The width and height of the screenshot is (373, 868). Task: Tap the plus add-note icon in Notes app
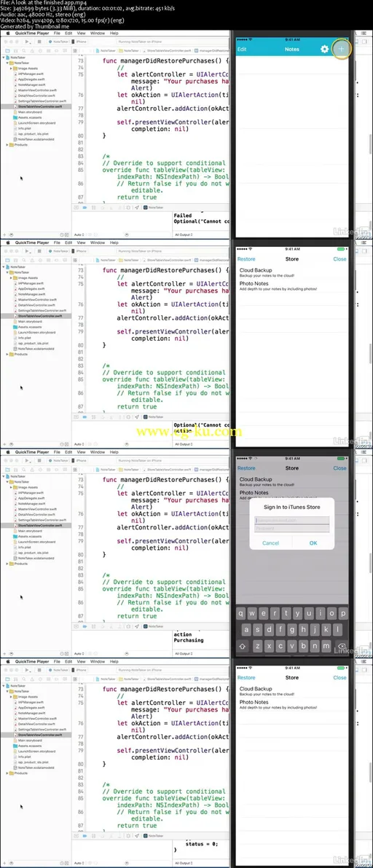[342, 50]
